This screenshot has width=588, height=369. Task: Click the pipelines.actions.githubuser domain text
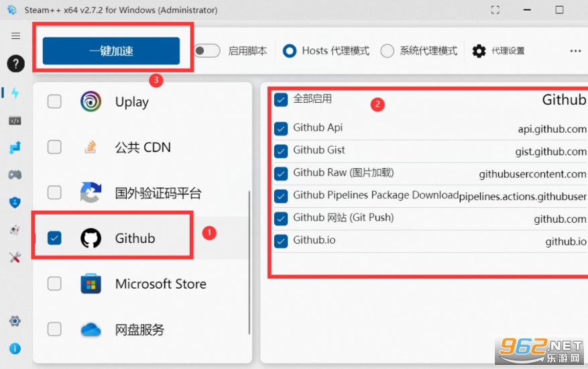click(523, 197)
